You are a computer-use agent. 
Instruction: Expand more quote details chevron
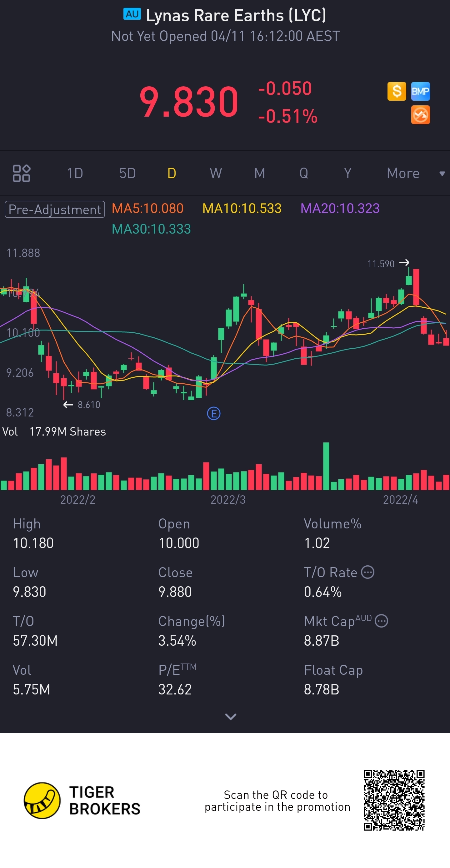(230, 716)
